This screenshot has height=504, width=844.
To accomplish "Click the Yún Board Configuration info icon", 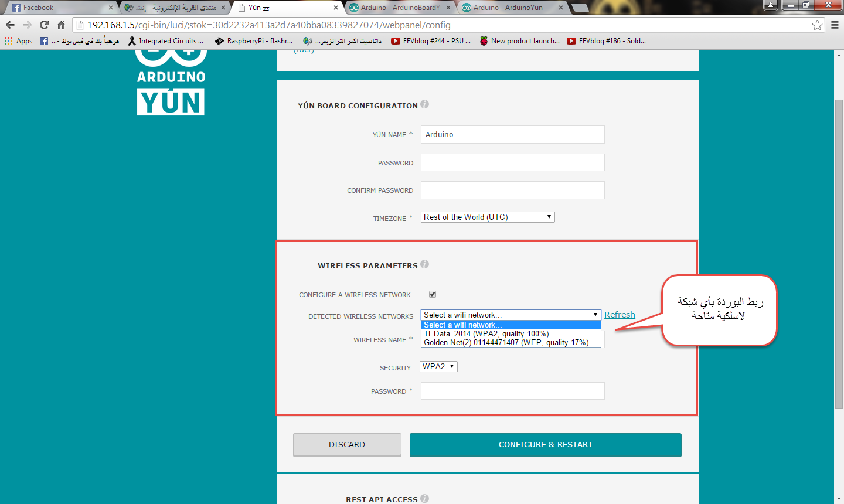I will click(424, 104).
